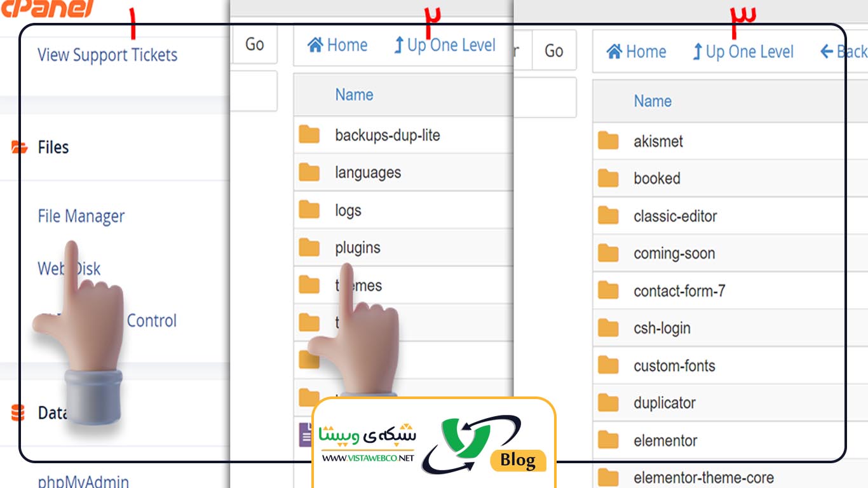Open the akismet plugin folder
868x488 pixels.
[x=658, y=141]
